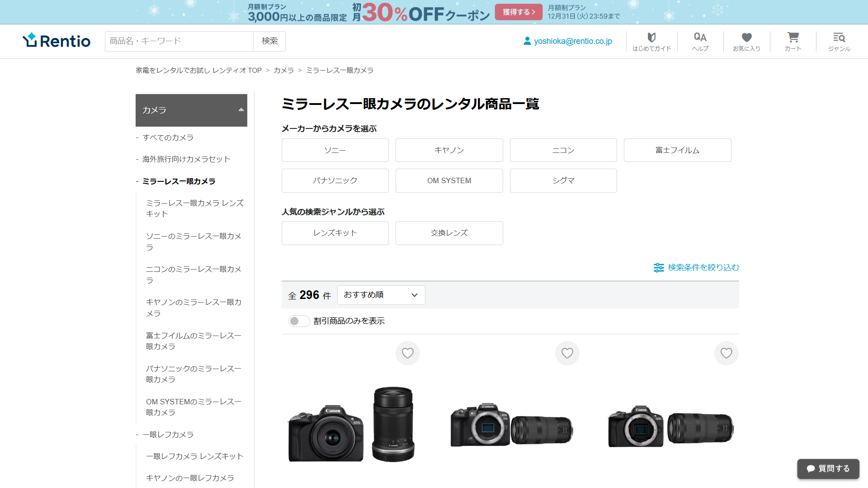Open first Canon double-zoom kit product image
The height and width of the screenshot is (488, 868).
[x=351, y=424]
